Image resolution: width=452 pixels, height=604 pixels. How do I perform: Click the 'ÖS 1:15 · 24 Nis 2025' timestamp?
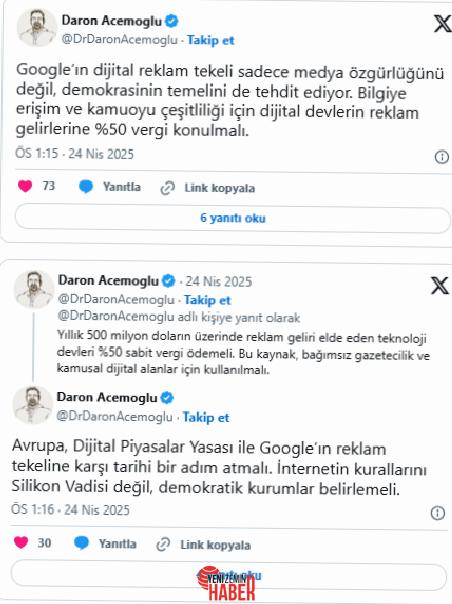pos(74,154)
